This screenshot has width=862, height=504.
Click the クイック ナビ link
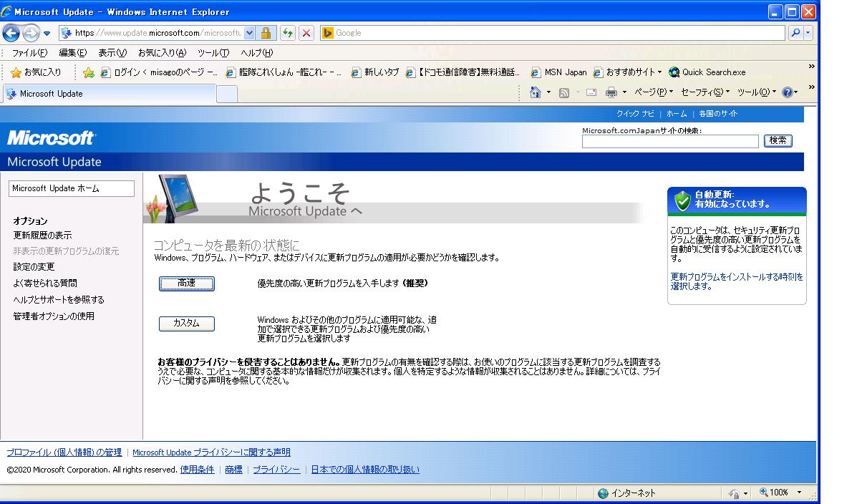(635, 114)
